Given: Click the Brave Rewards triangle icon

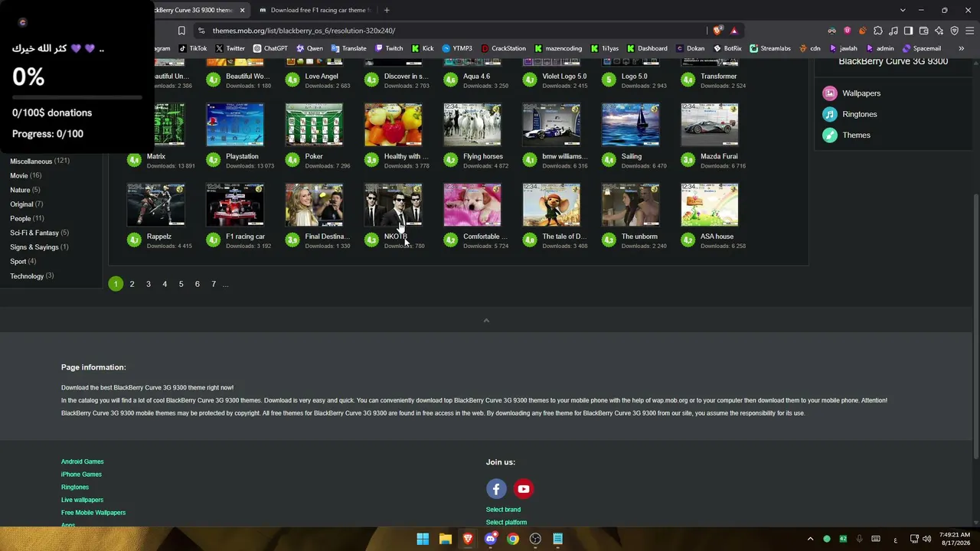Looking at the screenshot, I should (733, 31).
